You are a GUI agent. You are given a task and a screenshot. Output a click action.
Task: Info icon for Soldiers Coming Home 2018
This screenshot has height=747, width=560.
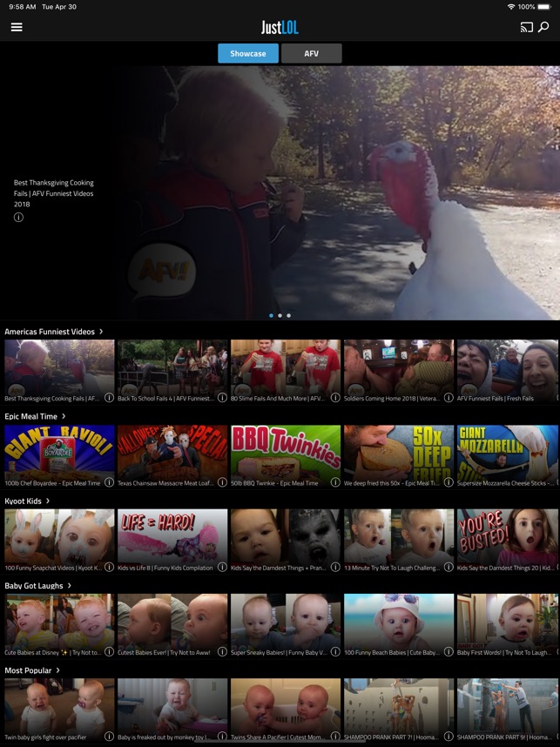(x=449, y=397)
